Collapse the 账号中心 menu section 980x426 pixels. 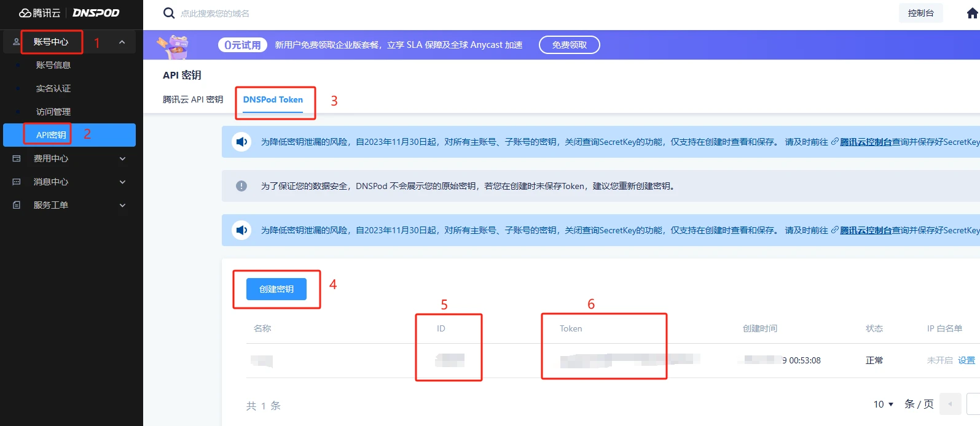[x=122, y=42]
